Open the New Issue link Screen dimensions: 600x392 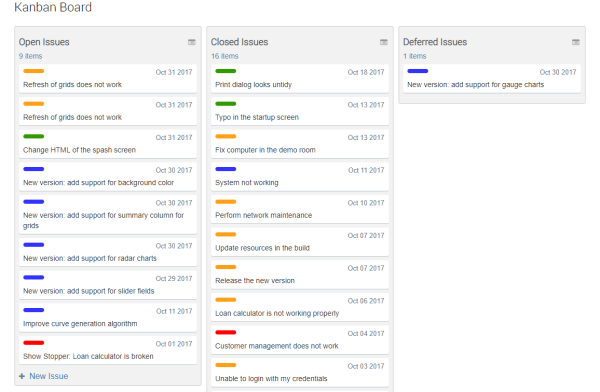(49, 376)
